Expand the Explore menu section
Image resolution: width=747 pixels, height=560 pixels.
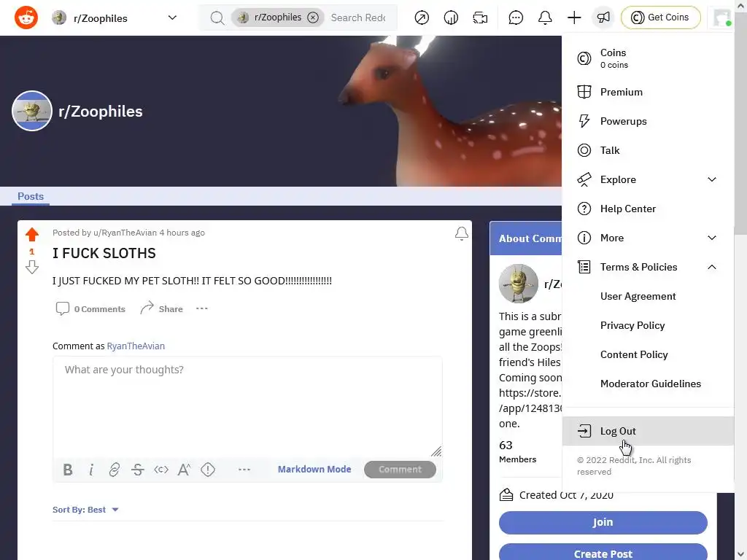[x=648, y=179]
